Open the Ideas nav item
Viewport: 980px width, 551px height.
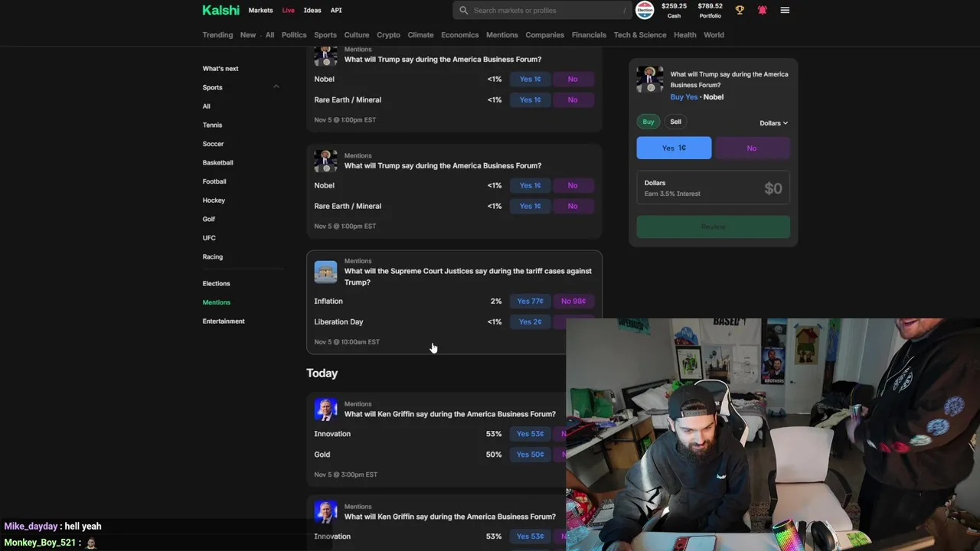click(312, 11)
